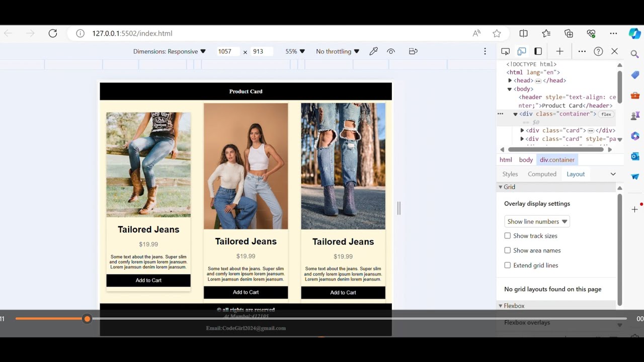Switch to the Computed tab
Viewport: 644px width, 362px height.
(542, 174)
